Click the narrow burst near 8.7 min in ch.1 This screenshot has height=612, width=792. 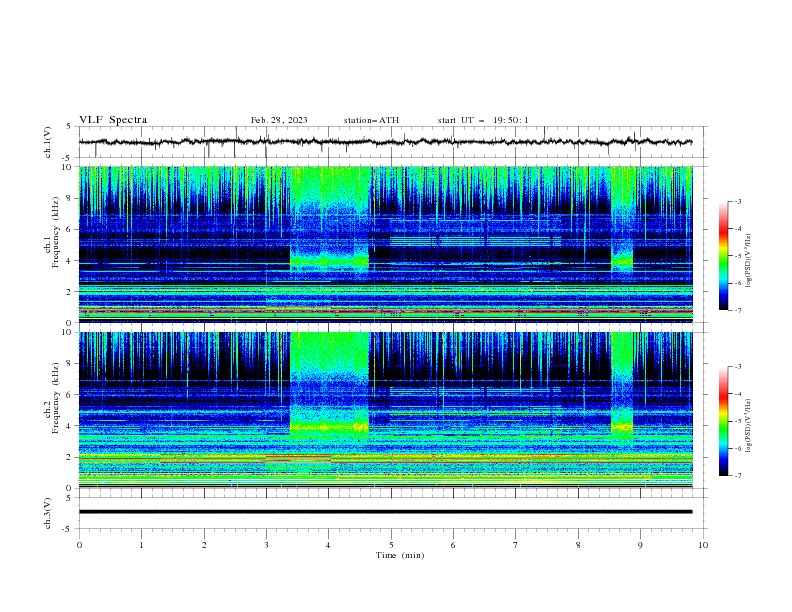point(622,220)
